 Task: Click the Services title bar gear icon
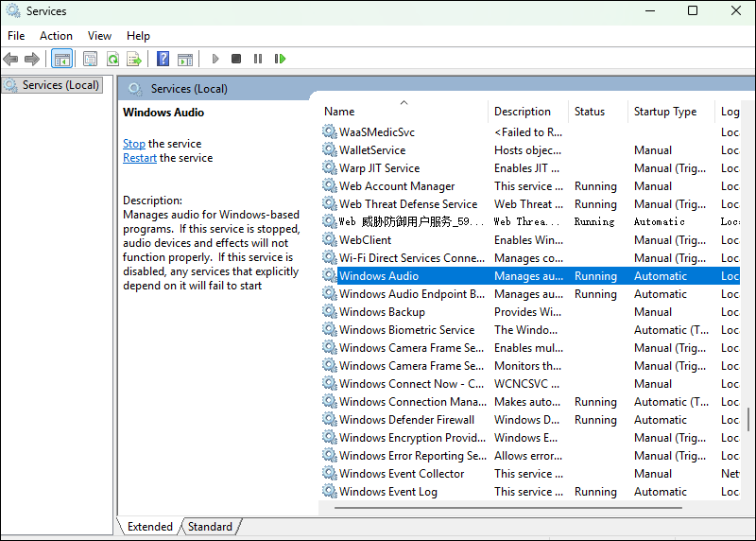coord(13,11)
